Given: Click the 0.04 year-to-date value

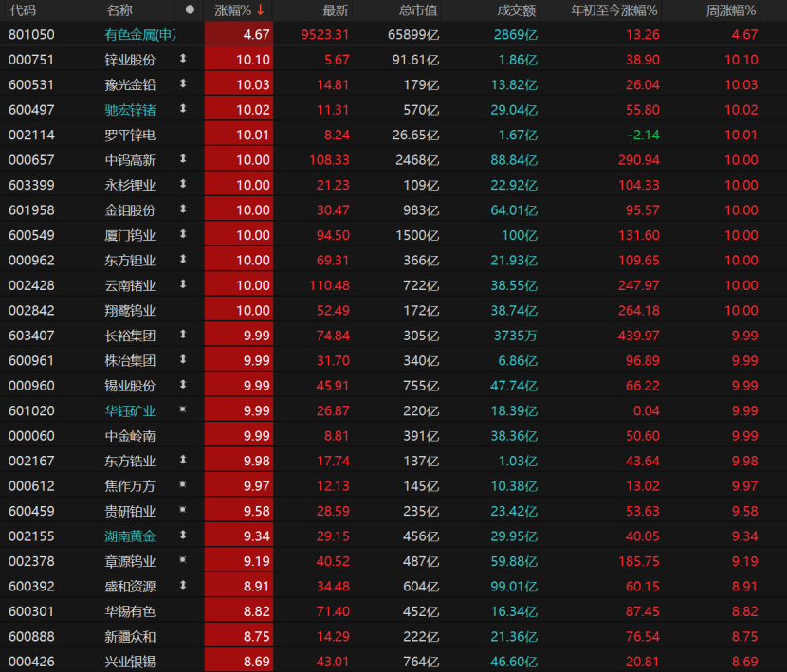Looking at the screenshot, I should [x=647, y=411].
